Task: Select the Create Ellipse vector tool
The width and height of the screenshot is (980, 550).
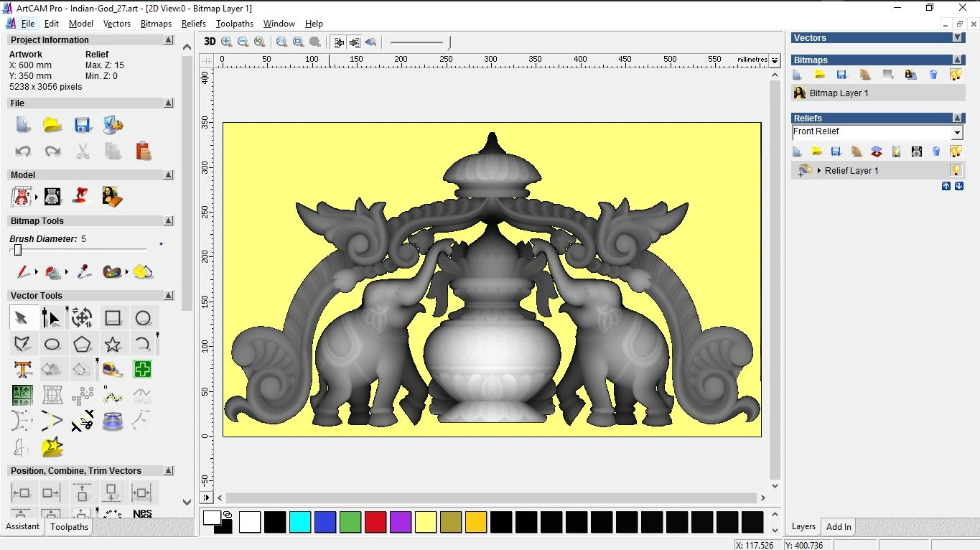Action: click(52, 344)
